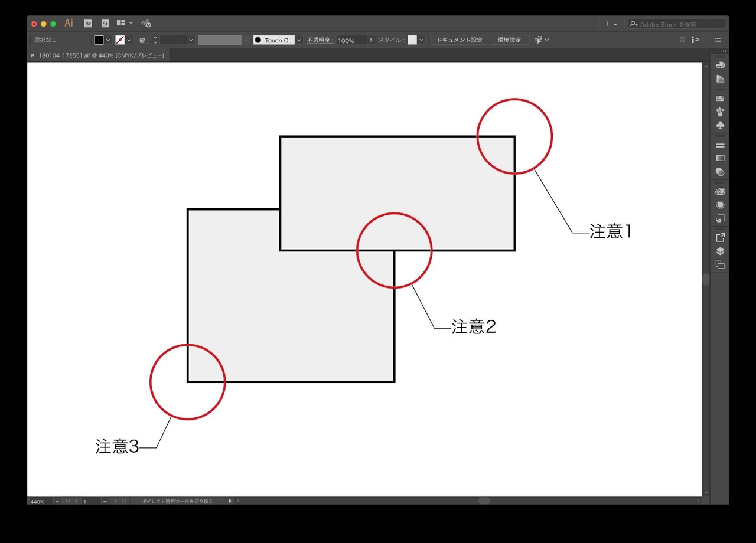Image resolution: width=756 pixels, height=543 pixels.
Task: Open the Symbols panel club icon
Action: click(720, 125)
